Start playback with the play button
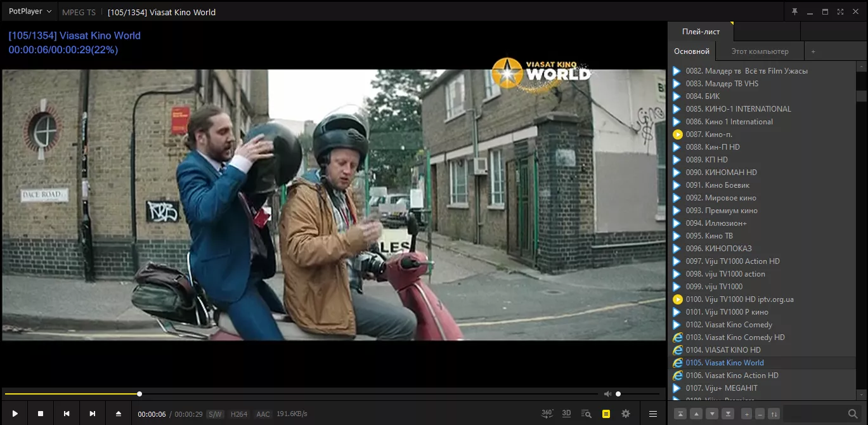The image size is (868, 425). (x=15, y=414)
